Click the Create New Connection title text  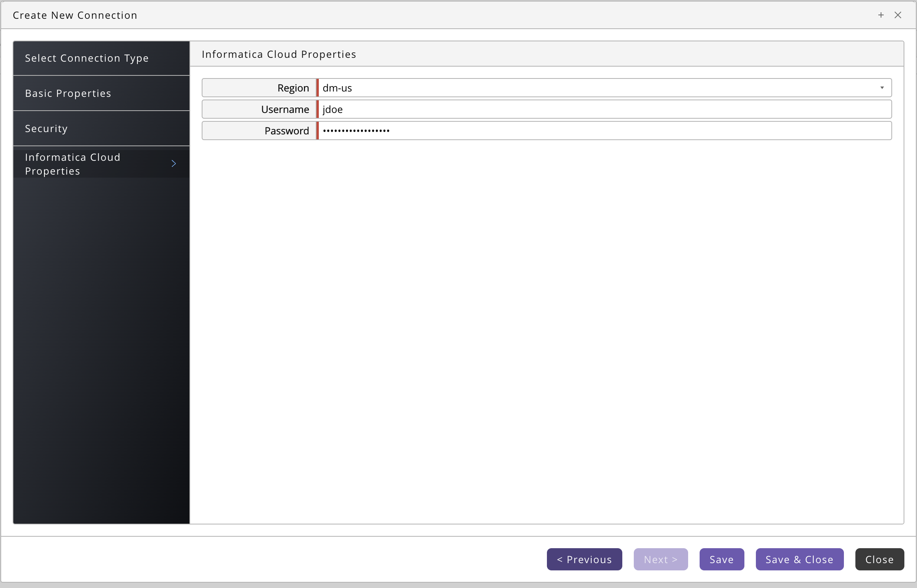(75, 15)
